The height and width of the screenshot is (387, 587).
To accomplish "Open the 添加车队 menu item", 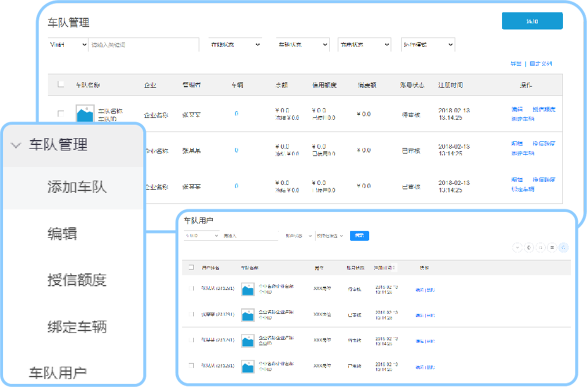I will click(77, 187).
